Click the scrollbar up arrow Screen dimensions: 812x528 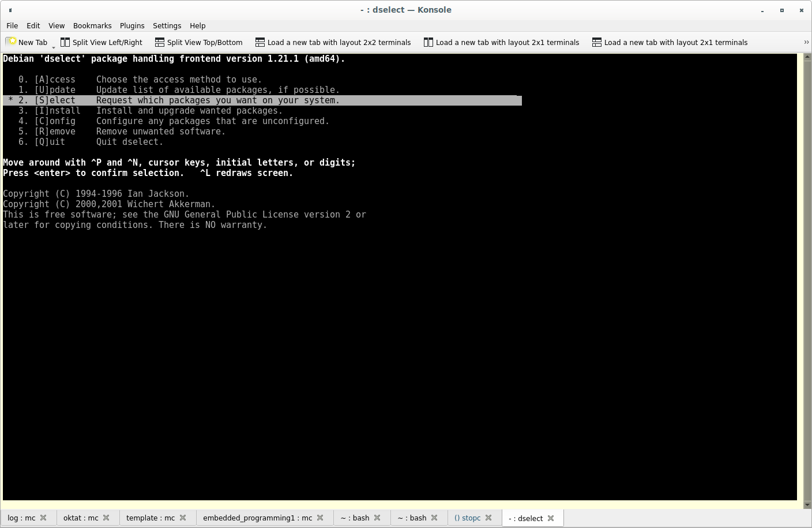806,57
